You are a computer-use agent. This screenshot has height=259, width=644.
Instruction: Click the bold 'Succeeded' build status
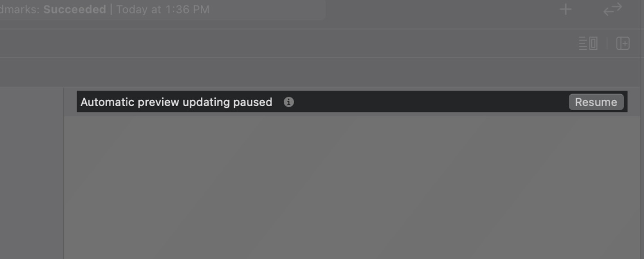(75, 9)
